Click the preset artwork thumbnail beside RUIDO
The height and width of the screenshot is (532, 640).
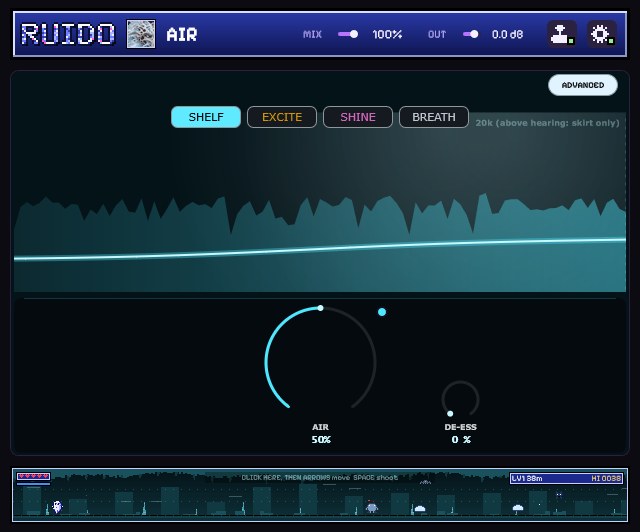(141, 34)
